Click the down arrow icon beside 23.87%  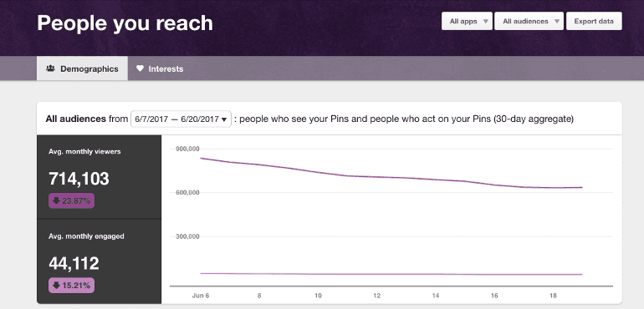click(x=56, y=200)
